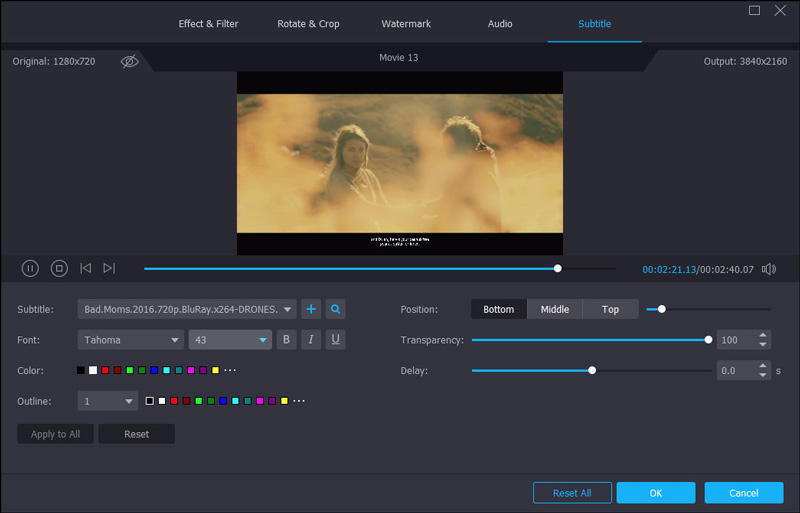Image resolution: width=800 pixels, height=513 pixels.
Task: Open the font size 43 dropdown
Action: [263, 341]
